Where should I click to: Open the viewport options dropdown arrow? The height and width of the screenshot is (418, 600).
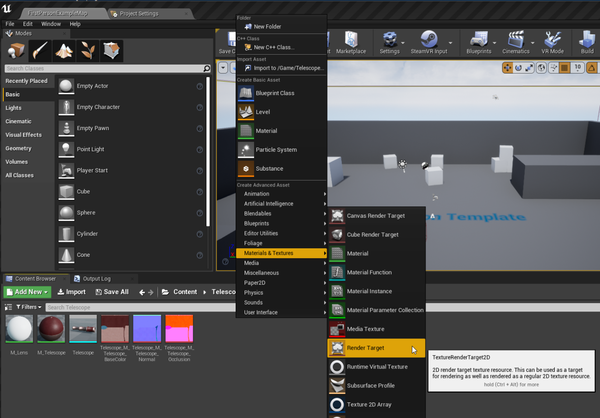223,68
